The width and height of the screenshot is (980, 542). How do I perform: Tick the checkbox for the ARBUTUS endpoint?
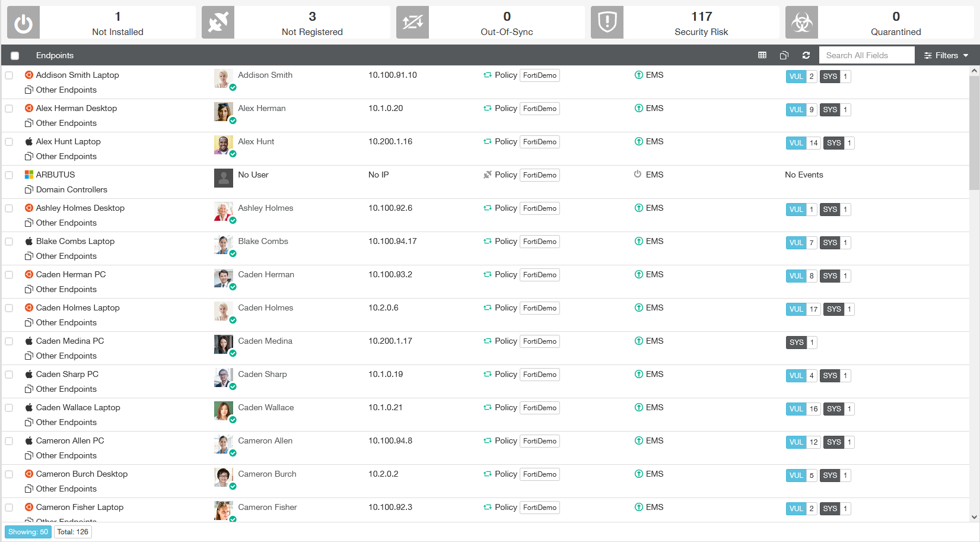9,175
